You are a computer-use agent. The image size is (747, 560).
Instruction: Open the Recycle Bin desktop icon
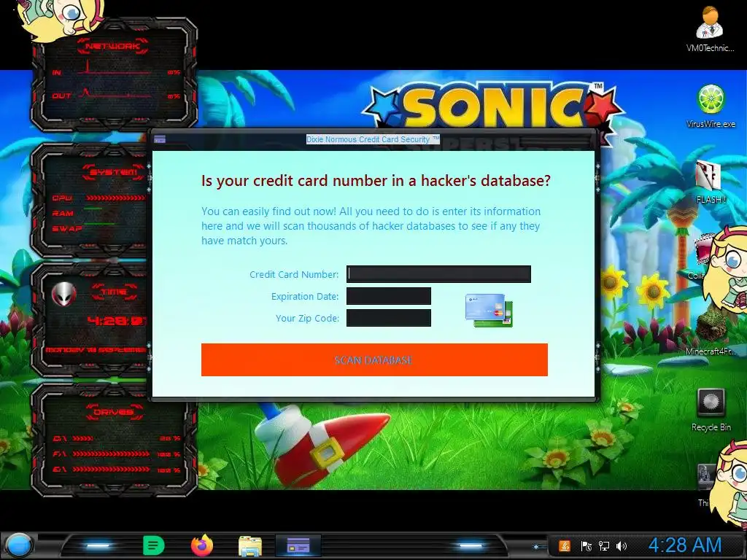tap(711, 410)
